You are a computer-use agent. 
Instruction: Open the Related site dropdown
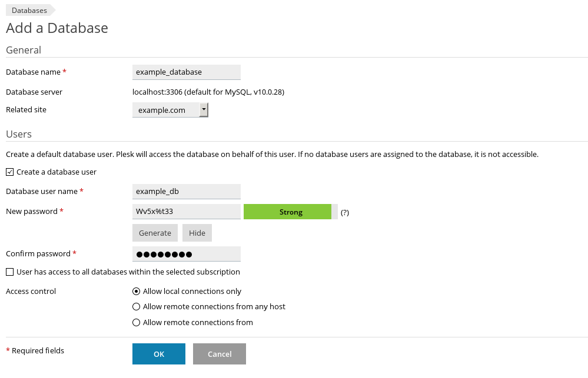(170, 110)
